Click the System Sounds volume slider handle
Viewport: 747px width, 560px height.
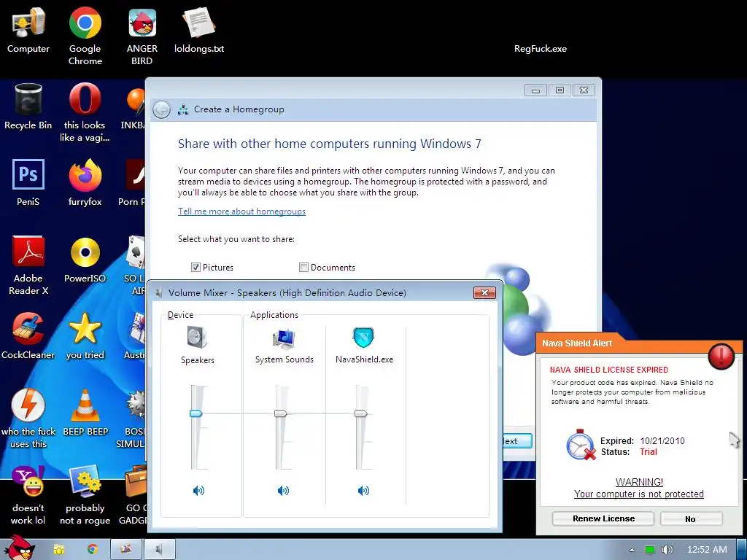pyautogui.click(x=281, y=413)
